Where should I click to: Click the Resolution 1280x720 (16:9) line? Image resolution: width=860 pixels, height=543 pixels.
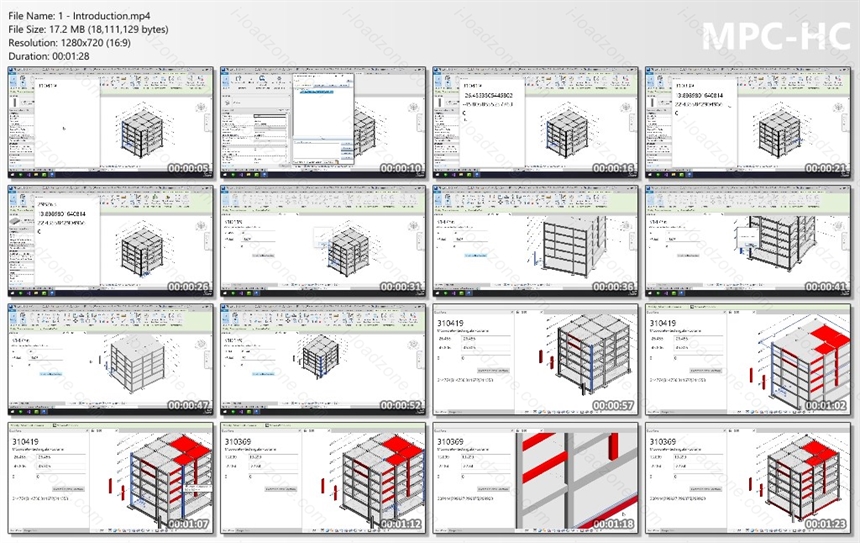70,42
